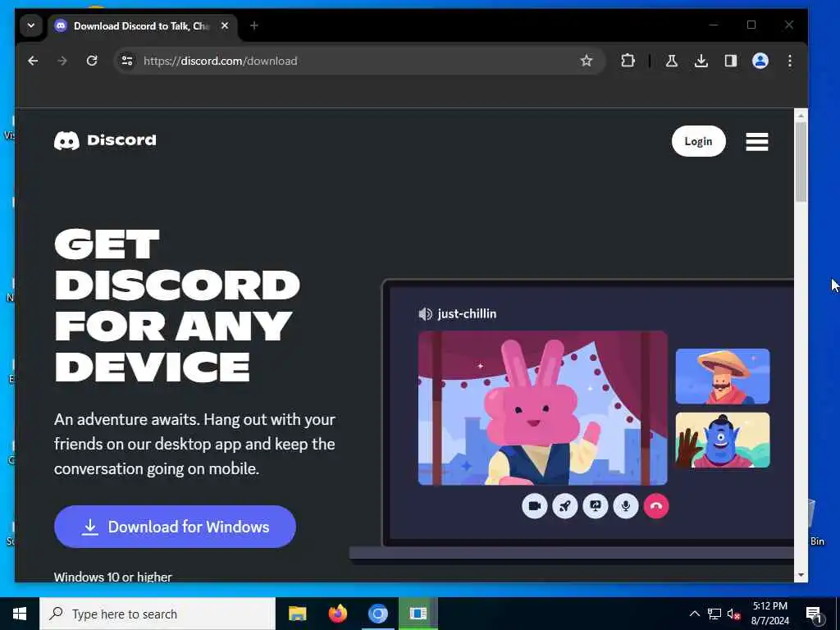This screenshot has height=630, width=840.
Task: Close the Download Discord tab
Action: pyautogui.click(x=225, y=25)
